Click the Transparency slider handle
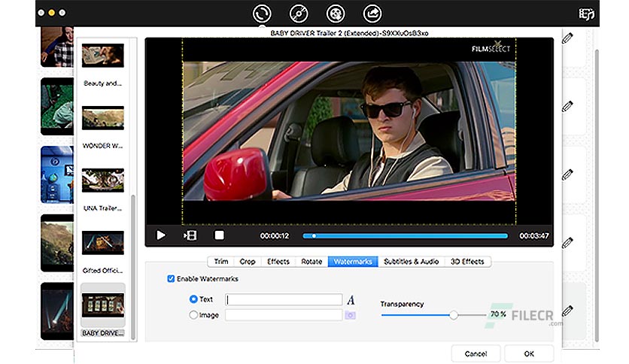The width and height of the screenshot is (629, 364). coord(453,315)
